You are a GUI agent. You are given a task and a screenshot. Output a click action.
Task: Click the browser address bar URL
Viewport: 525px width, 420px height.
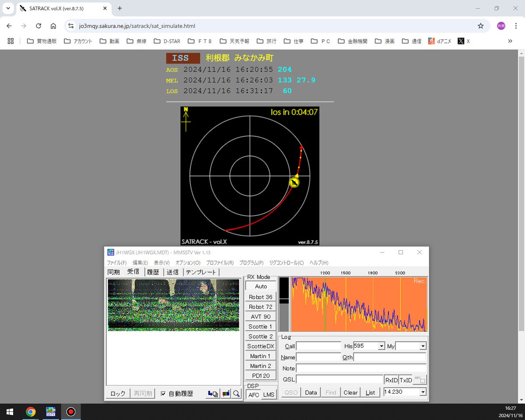(x=137, y=26)
